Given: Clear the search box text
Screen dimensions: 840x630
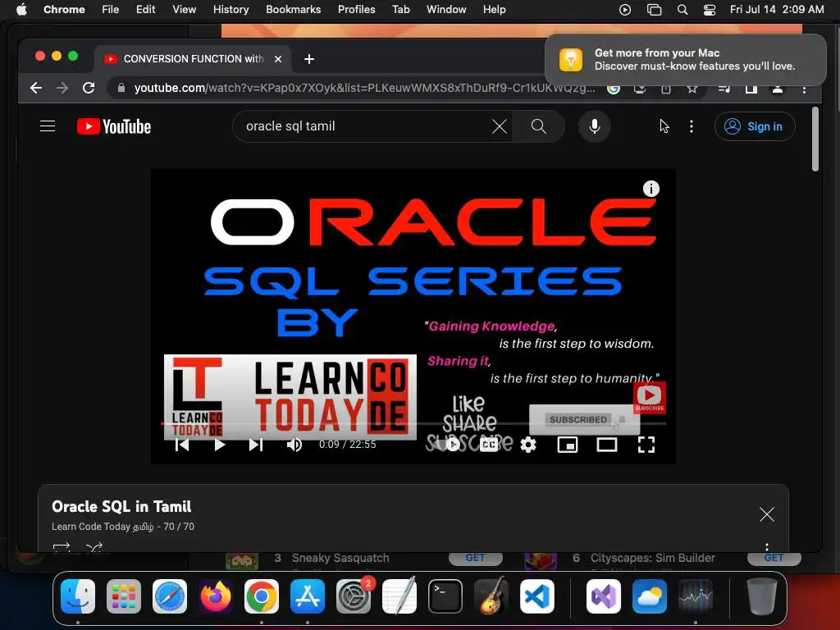Looking at the screenshot, I should [x=500, y=126].
